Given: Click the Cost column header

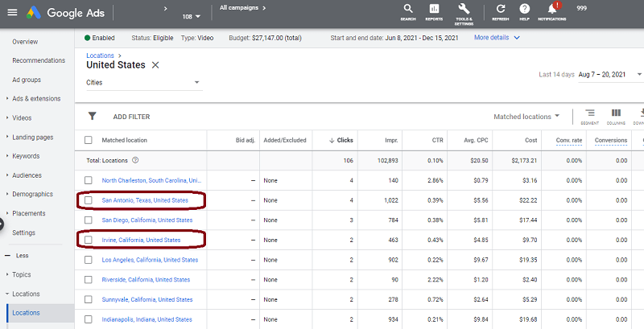Looking at the screenshot, I should 530,140.
